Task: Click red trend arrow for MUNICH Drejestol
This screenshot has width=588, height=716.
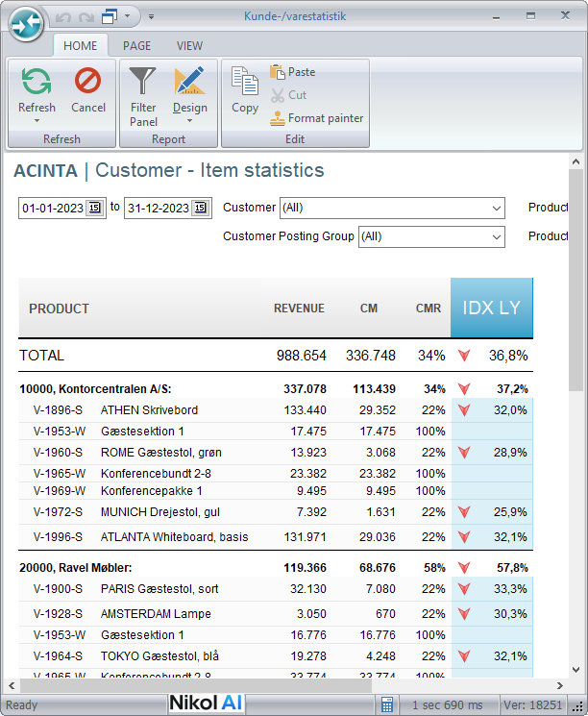Action: [x=464, y=512]
